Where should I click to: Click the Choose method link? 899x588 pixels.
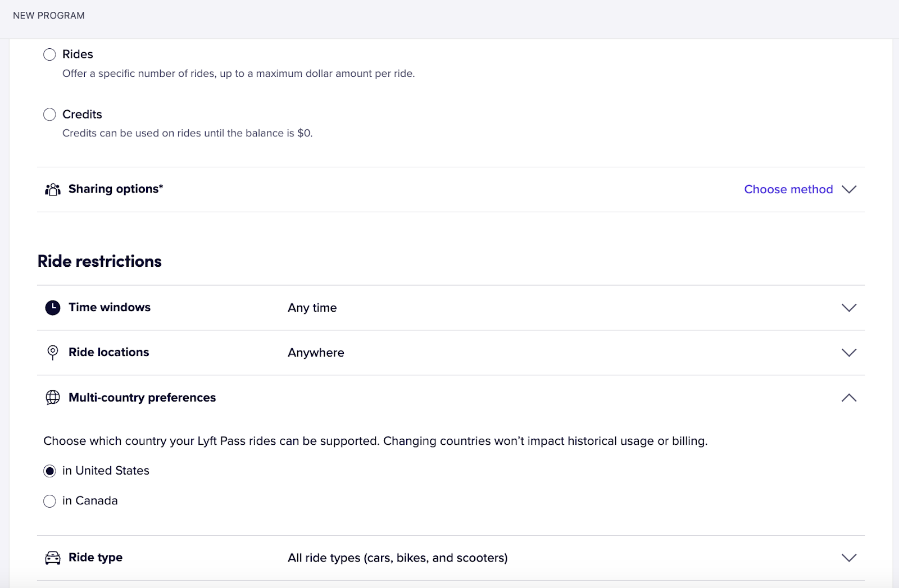click(x=788, y=189)
